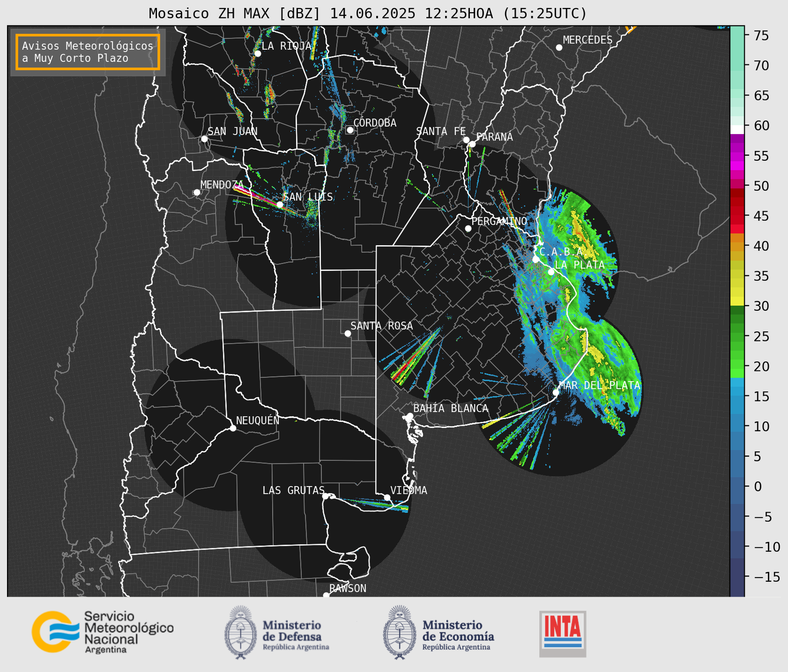
Task: Click the Ministerio de Defensa emblem
Action: coord(240,632)
